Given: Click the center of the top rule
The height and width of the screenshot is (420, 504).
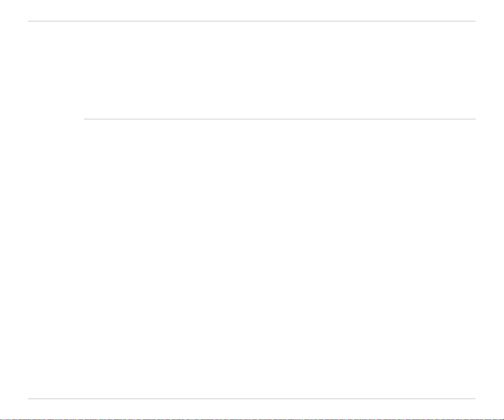Looking at the screenshot, I should (x=252, y=21).
